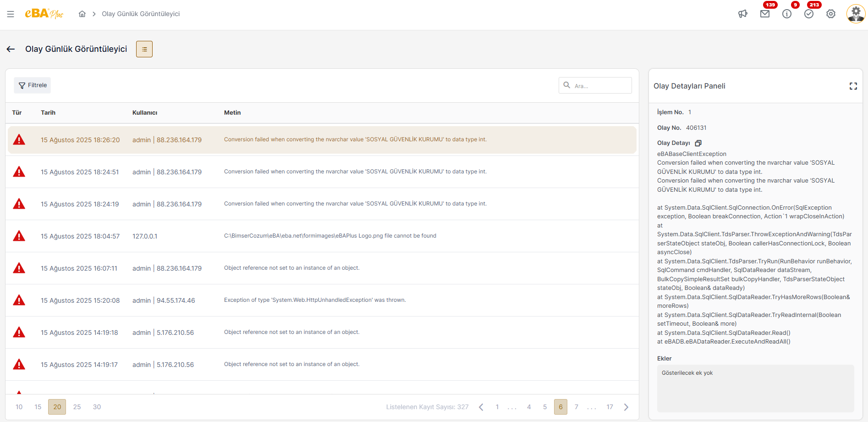Go back using the left arrow
868x422 pixels.
pyautogui.click(x=11, y=49)
